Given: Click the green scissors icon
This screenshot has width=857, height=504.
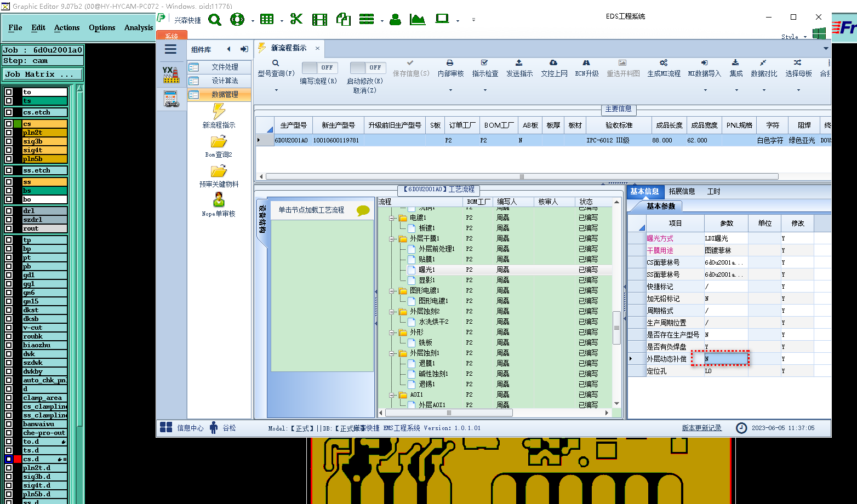Looking at the screenshot, I should (296, 20).
